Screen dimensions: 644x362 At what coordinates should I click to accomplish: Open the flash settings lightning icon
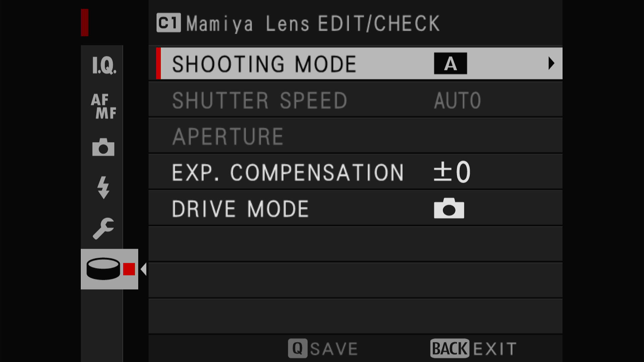(x=103, y=187)
